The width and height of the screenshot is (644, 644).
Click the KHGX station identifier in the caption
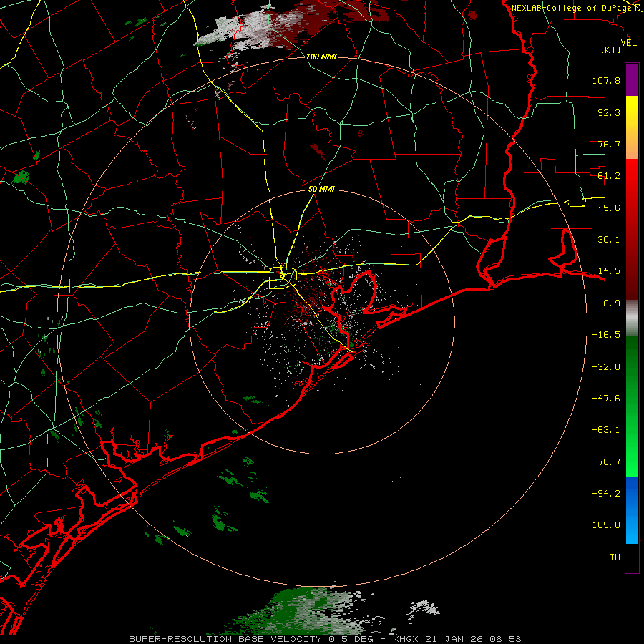[406, 639]
